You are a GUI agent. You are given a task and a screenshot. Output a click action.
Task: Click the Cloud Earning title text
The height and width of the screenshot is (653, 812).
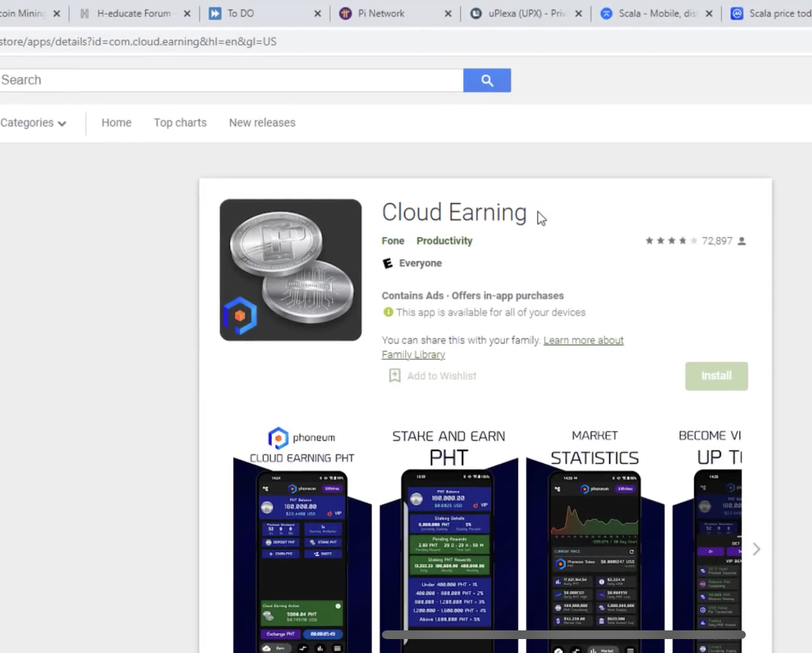454,212
